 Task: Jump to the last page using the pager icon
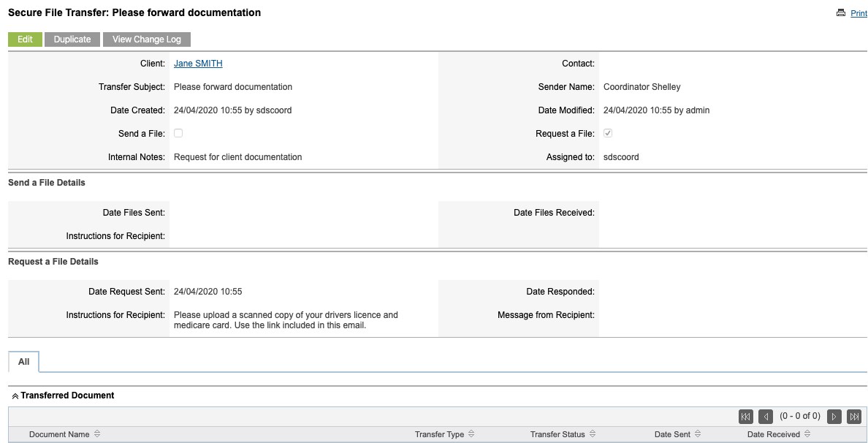853,416
